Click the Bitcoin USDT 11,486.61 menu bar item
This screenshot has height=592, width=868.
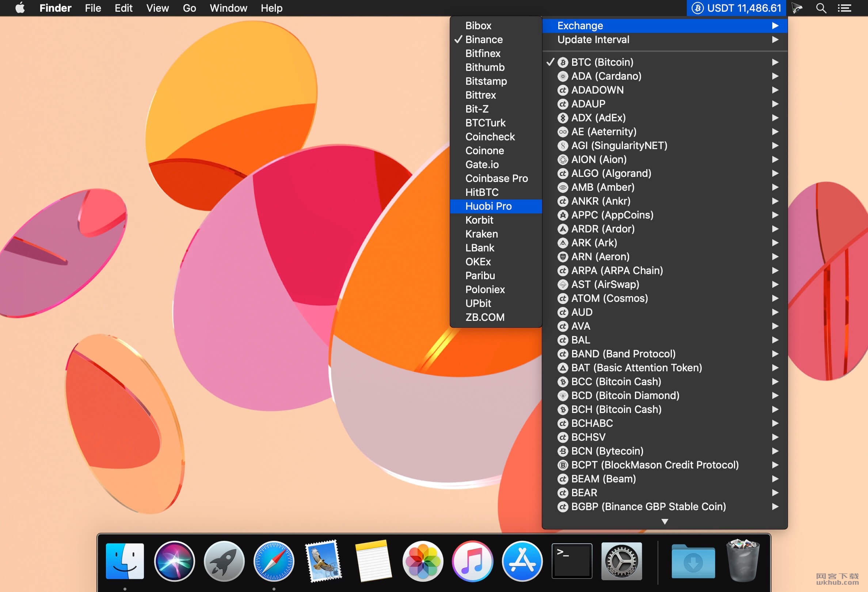(x=736, y=8)
